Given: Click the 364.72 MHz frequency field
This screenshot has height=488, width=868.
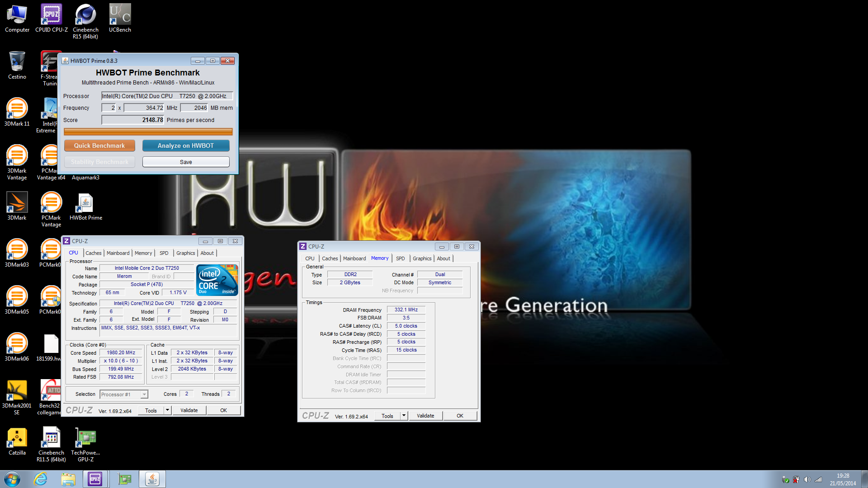Looking at the screenshot, I should tap(144, 108).
